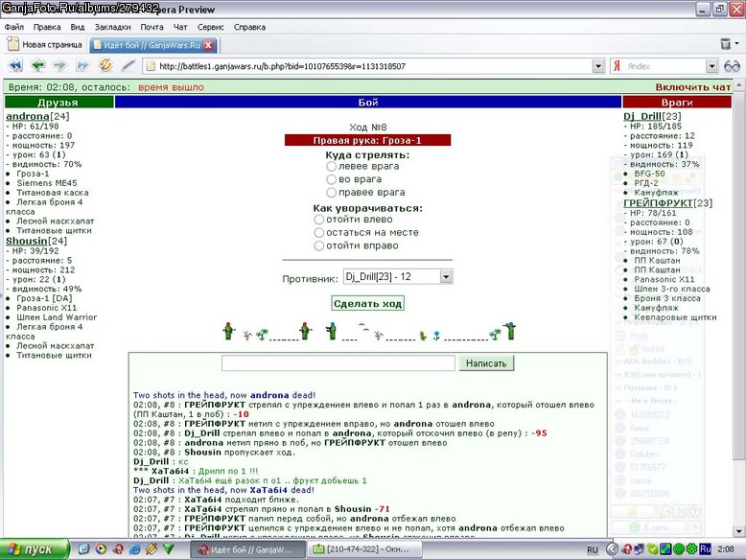Click the Yandex Я search engine icon
The width and height of the screenshot is (746, 560).
click(x=618, y=66)
